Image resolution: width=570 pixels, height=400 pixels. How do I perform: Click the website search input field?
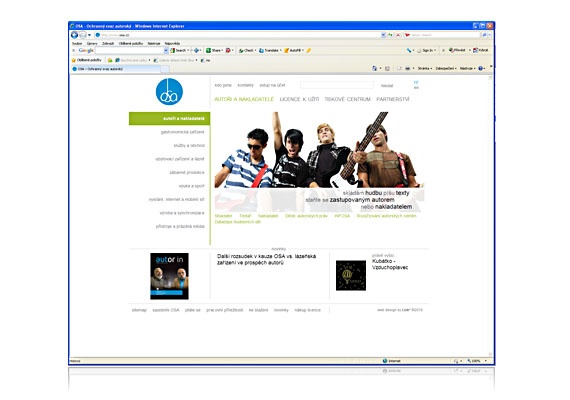click(x=337, y=85)
